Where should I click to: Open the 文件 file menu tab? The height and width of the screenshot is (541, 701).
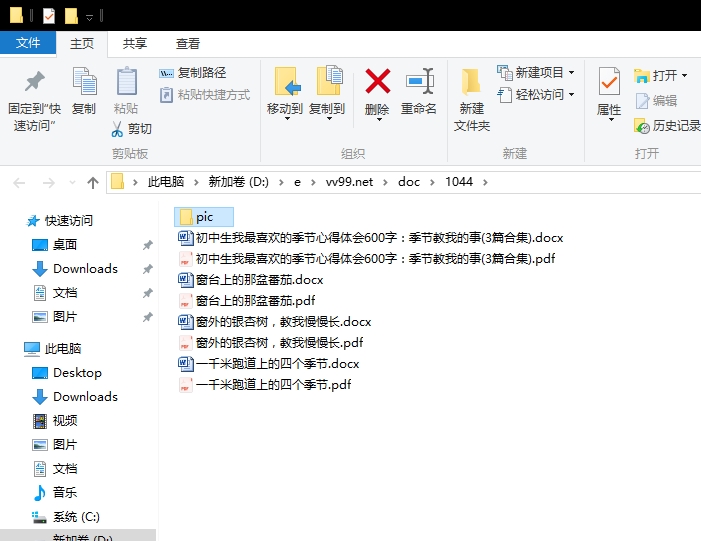(28, 43)
